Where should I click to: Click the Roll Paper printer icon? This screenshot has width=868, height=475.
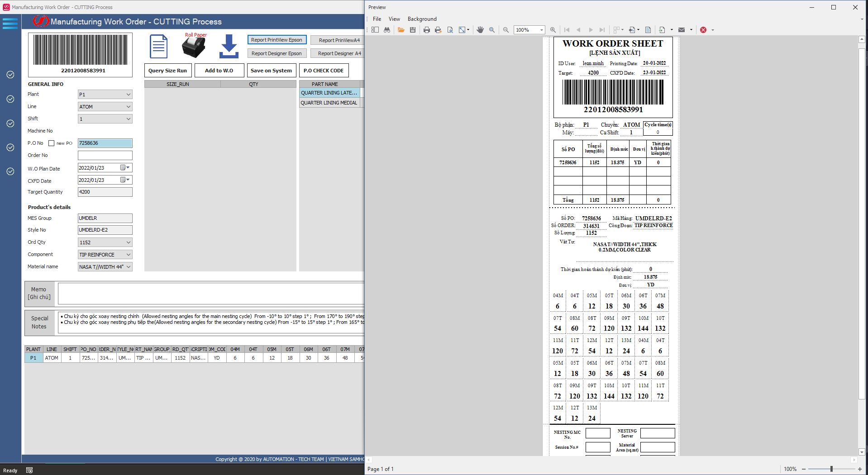(x=194, y=47)
